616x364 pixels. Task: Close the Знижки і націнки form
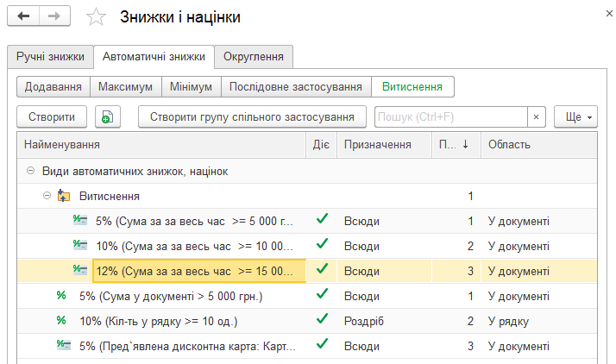(609, 14)
